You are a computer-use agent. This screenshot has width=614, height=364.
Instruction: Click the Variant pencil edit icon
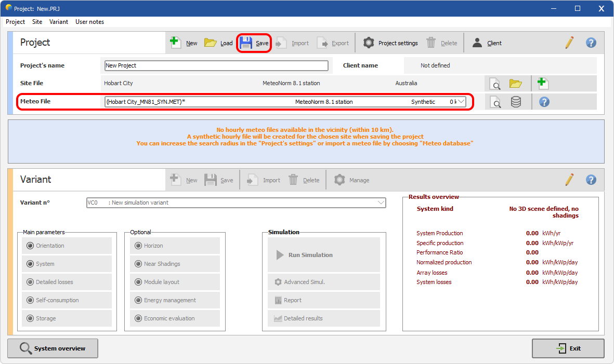click(x=569, y=180)
